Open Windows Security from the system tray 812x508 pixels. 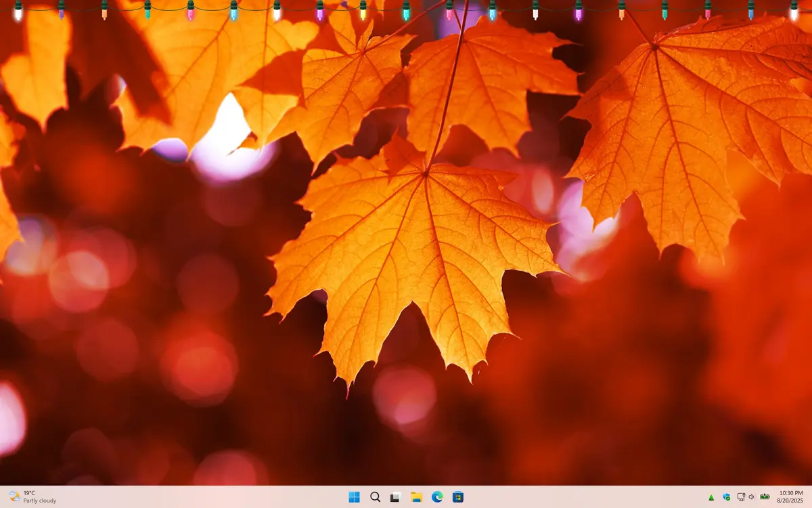726,496
